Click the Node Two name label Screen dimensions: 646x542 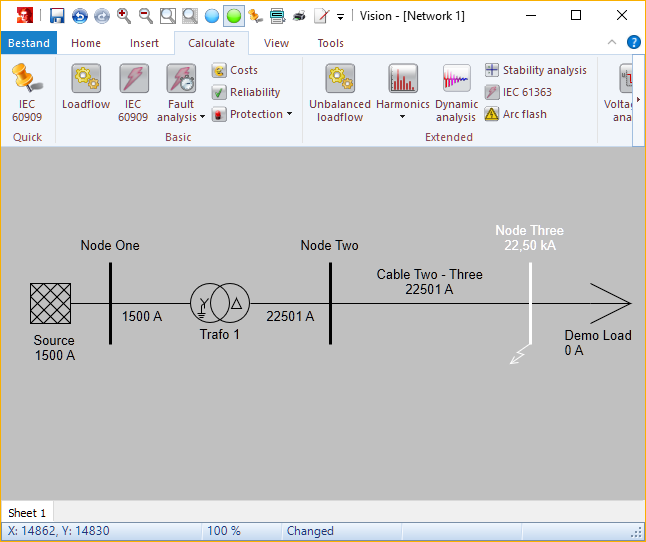330,245
